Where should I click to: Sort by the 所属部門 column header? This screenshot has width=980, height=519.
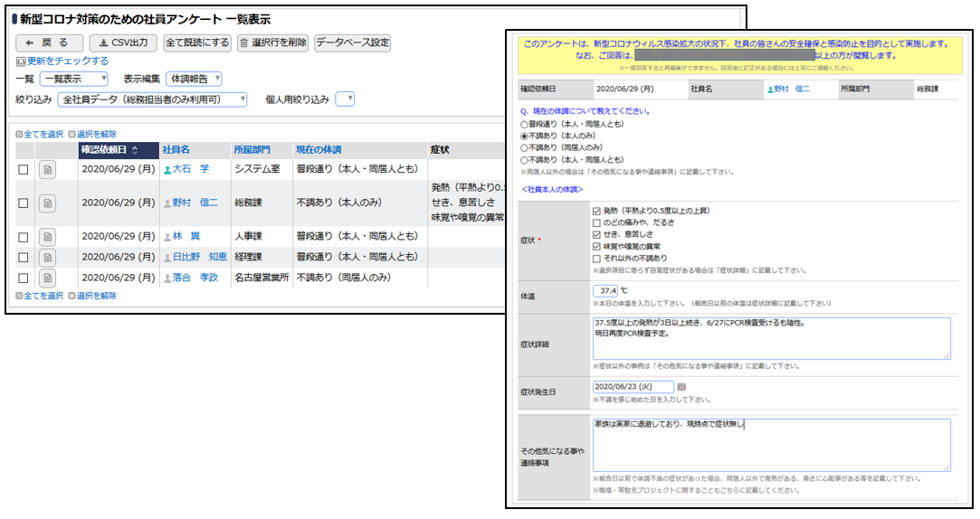click(x=251, y=149)
